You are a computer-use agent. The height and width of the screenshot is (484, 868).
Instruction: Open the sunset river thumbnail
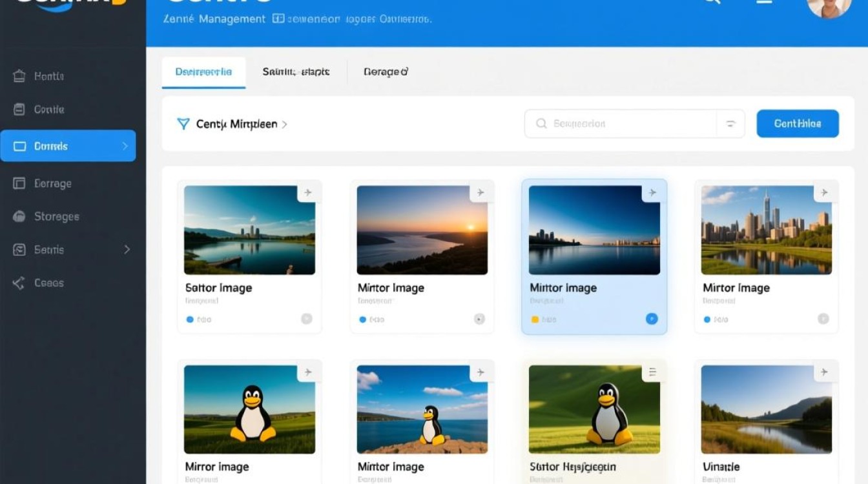point(422,230)
